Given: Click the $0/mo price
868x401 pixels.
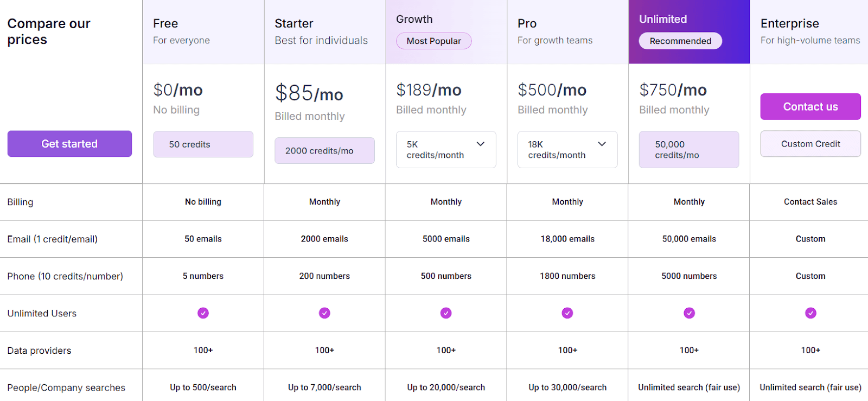Looking at the screenshot, I should point(178,90).
